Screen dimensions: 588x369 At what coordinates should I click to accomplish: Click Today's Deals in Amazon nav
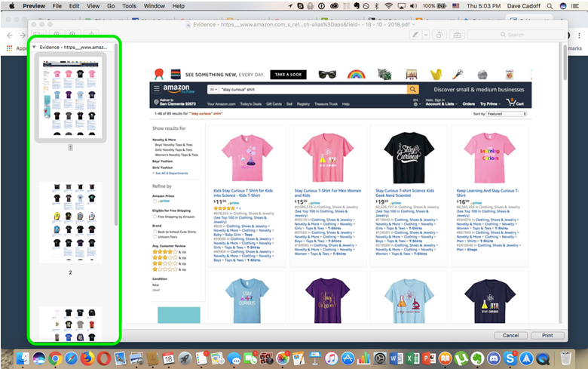tap(251, 104)
